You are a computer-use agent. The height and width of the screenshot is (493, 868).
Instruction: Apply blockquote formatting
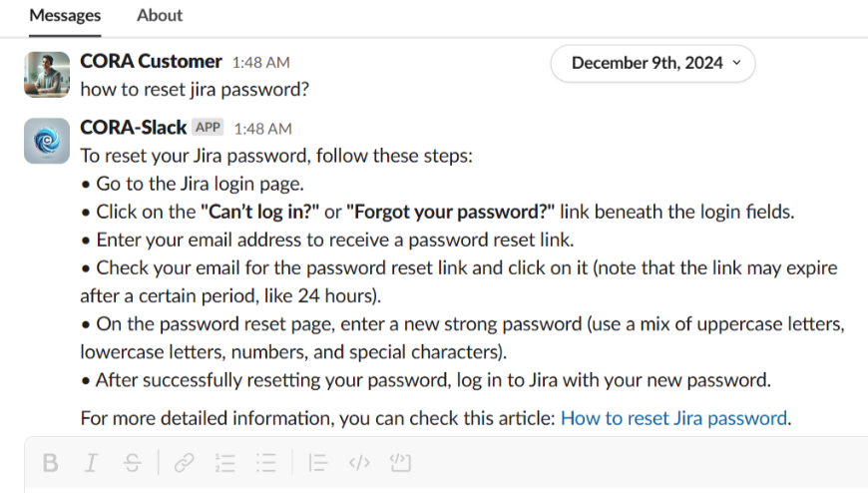tap(317, 463)
